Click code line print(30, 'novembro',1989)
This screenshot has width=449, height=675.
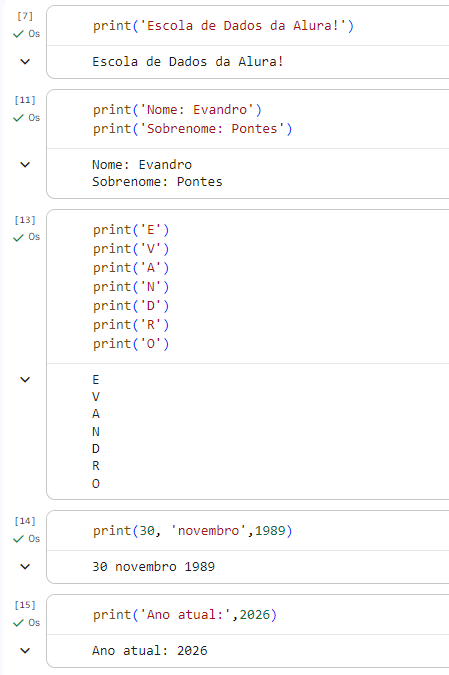tap(192, 531)
